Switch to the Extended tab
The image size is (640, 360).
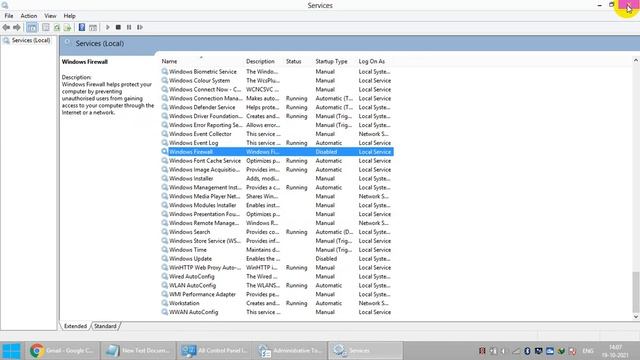(75, 326)
